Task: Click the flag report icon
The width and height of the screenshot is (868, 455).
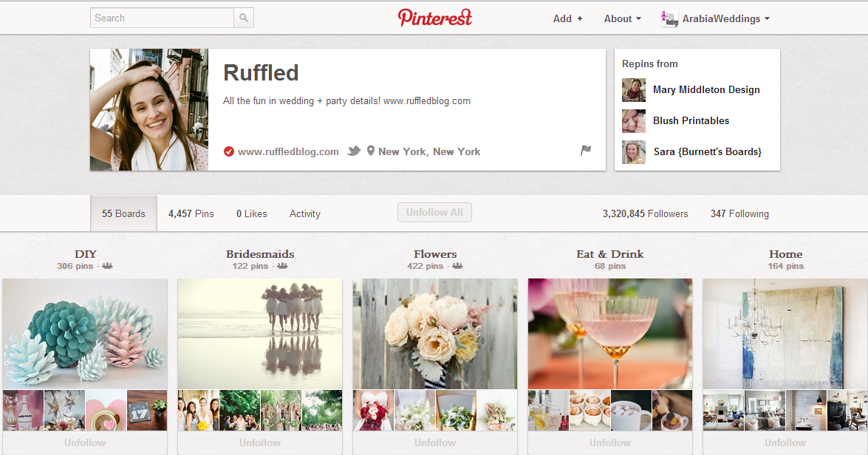Action: (x=586, y=150)
